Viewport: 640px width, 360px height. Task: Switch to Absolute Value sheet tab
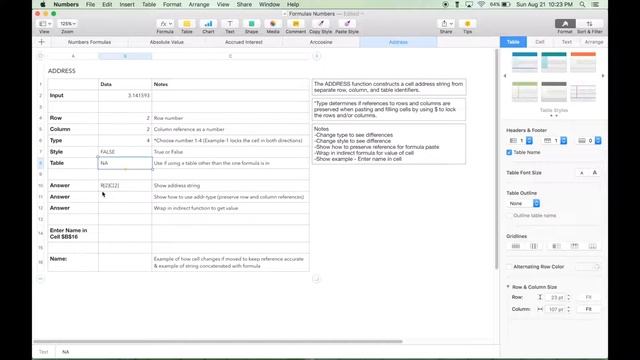pyautogui.click(x=167, y=42)
